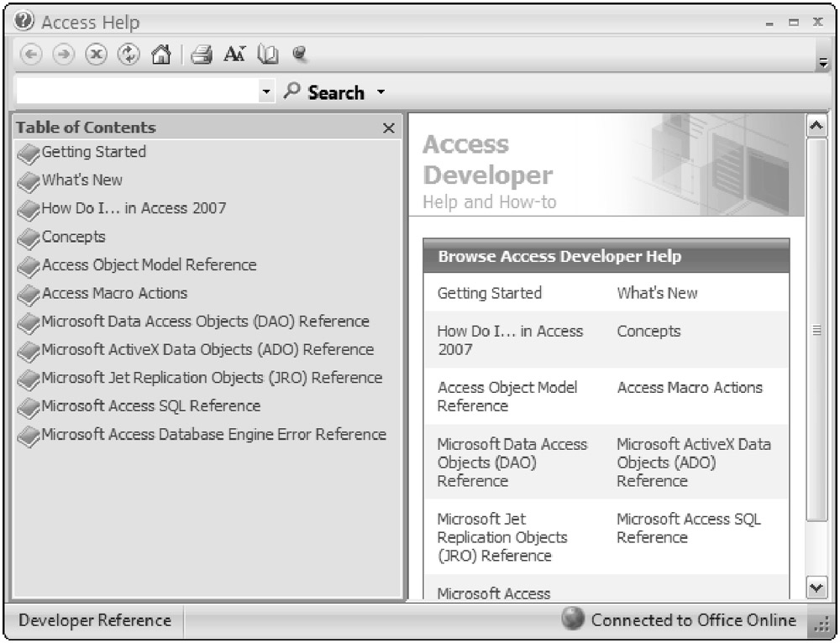The height and width of the screenshot is (643, 840).
Task: Open the Search scope dropdown arrow
Action: pos(381,91)
